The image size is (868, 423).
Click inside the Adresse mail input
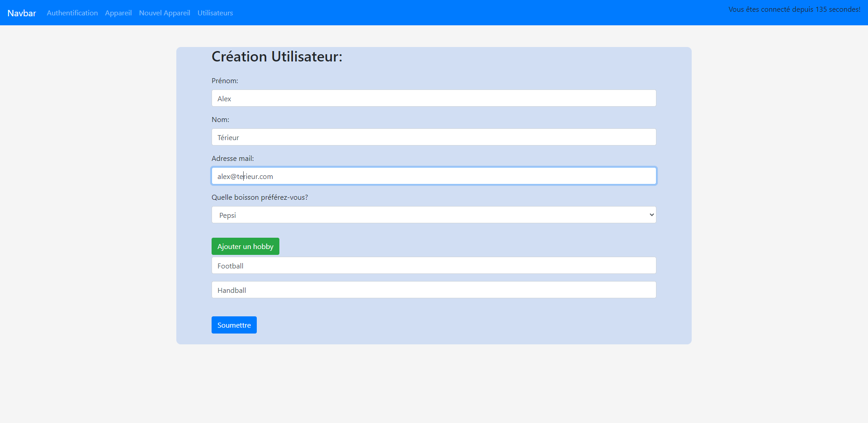coord(434,176)
